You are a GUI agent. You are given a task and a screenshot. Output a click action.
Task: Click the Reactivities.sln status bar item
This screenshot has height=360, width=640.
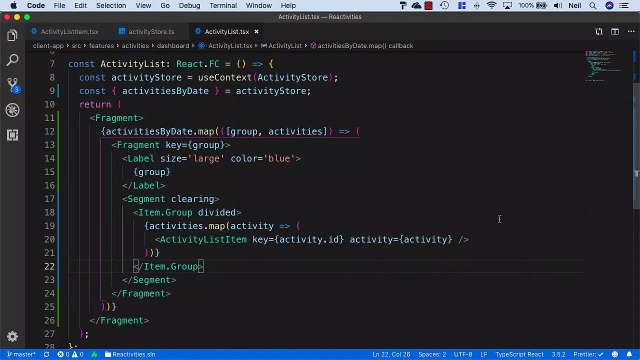tap(130, 354)
